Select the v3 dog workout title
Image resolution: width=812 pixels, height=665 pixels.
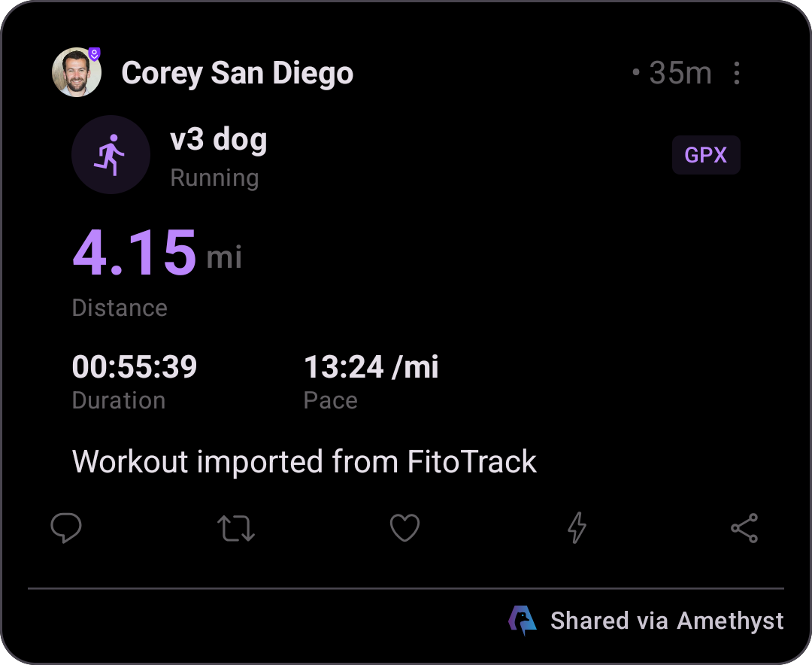click(x=219, y=139)
